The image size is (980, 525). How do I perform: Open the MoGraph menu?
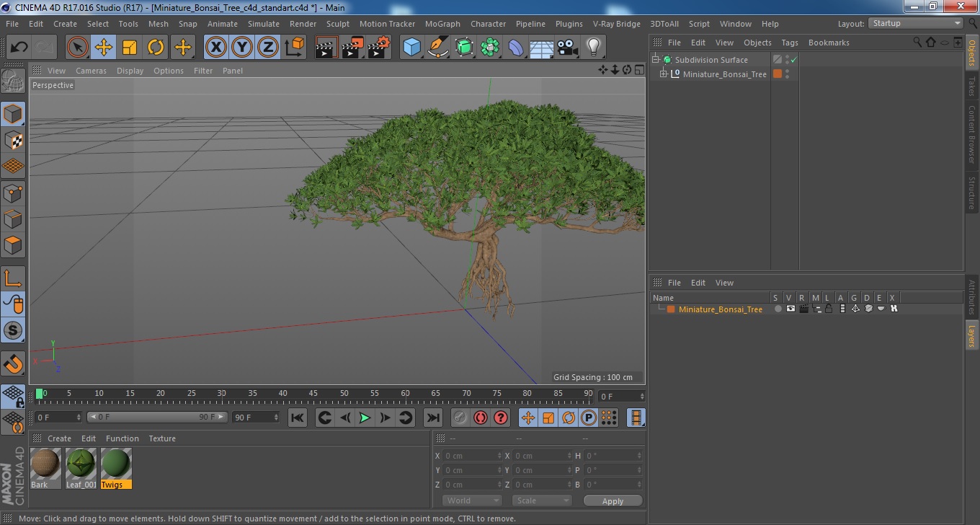pos(442,24)
